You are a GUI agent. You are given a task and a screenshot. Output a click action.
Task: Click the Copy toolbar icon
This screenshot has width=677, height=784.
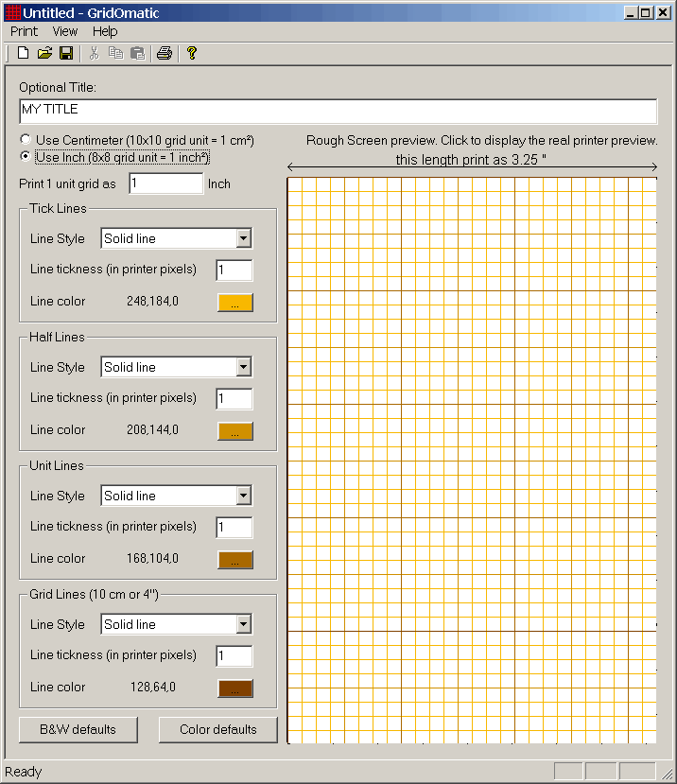click(x=115, y=54)
